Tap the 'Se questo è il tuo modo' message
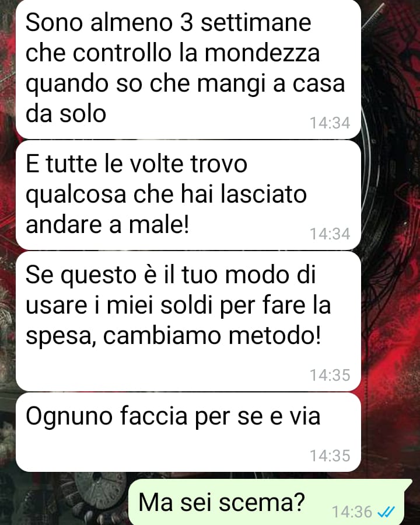The width and height of the screenshot is (420, 525). tap(188, 321)
